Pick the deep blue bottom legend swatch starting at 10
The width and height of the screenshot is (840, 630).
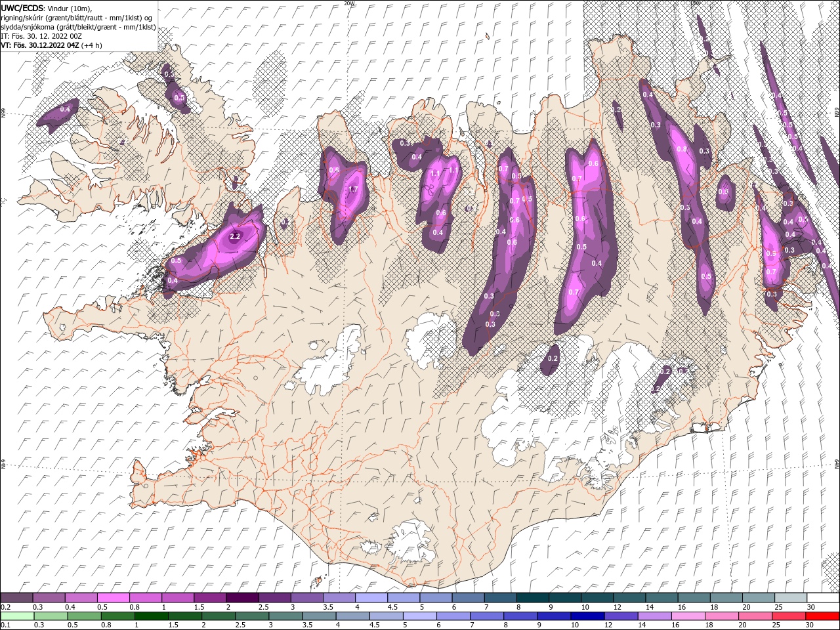point(587,616)
